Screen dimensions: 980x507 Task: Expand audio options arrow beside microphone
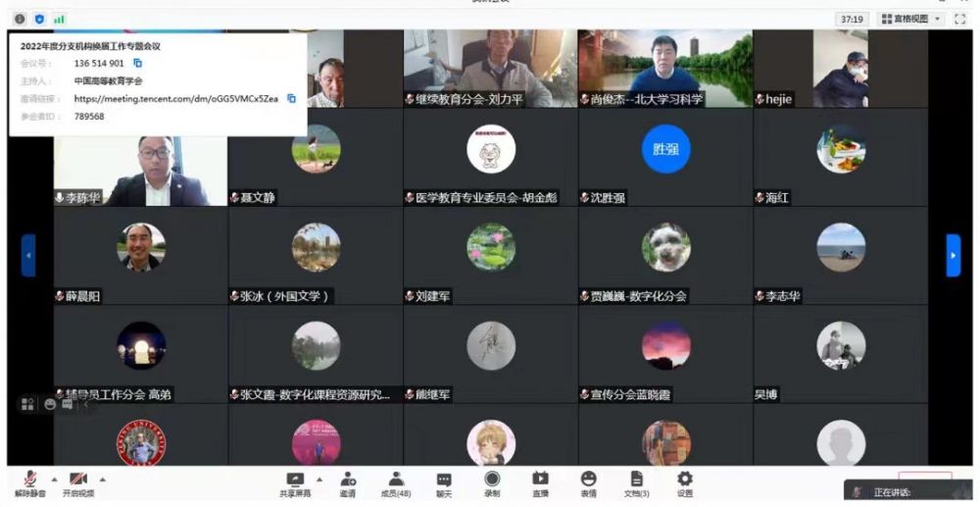coord(54,479)
